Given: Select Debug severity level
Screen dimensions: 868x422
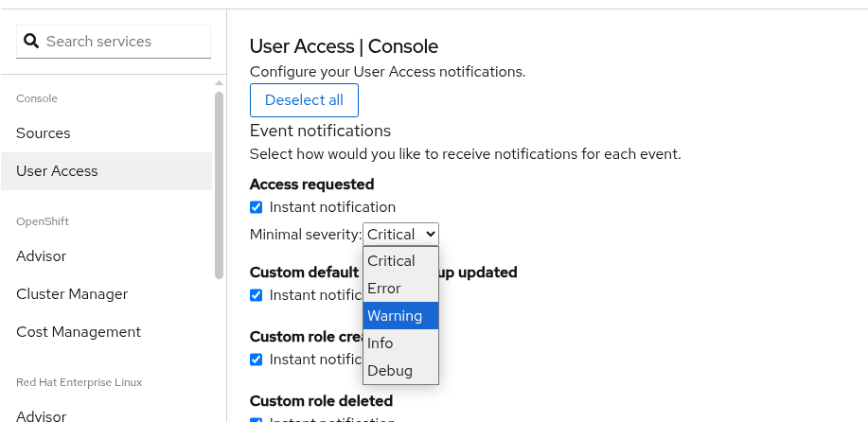Looking at the screenshot, I should point(388,371).
